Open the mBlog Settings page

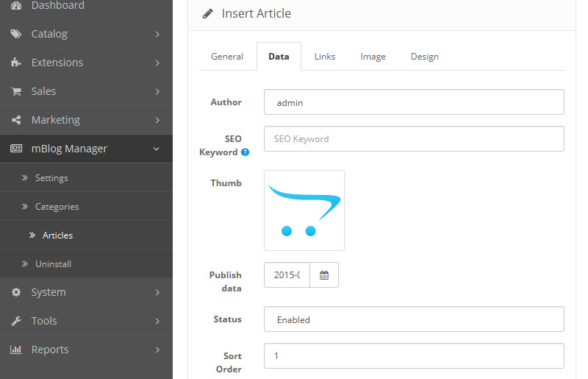[x=51, y=178]
